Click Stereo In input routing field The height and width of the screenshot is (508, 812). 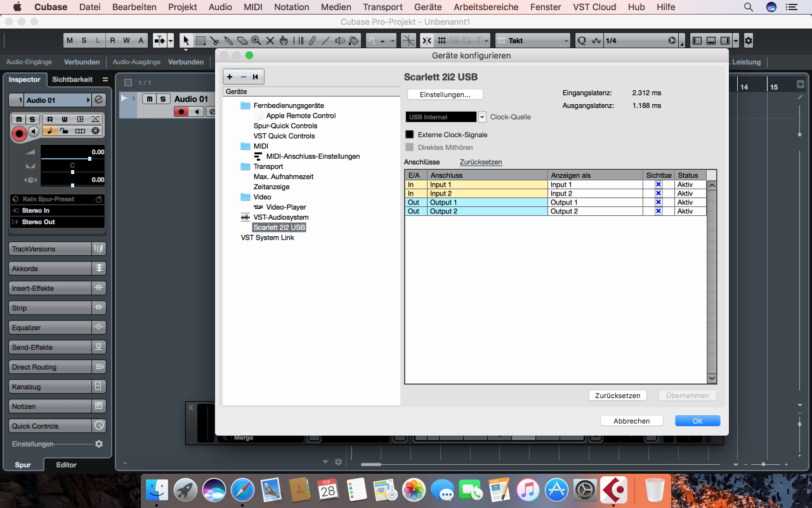point(57,211)
